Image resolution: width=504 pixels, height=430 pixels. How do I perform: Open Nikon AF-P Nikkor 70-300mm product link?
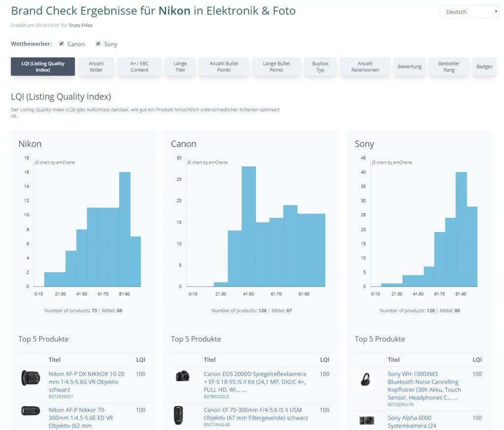click(81, 418)
